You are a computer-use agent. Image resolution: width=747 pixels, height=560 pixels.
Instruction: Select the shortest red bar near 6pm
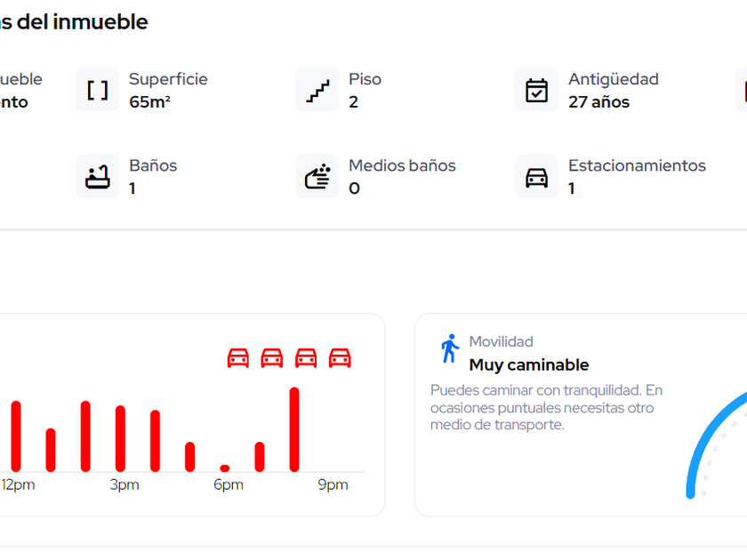pyautogui.click(x=225, y=468)
